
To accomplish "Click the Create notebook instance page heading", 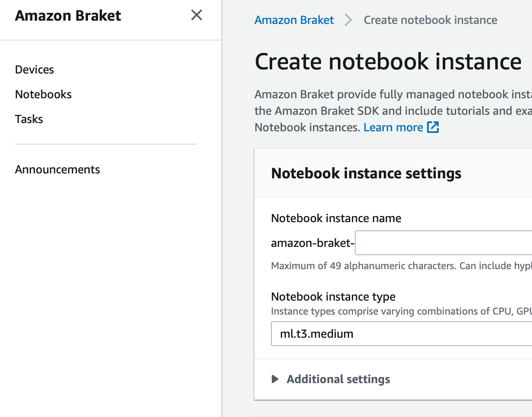I will click(388, 62).
